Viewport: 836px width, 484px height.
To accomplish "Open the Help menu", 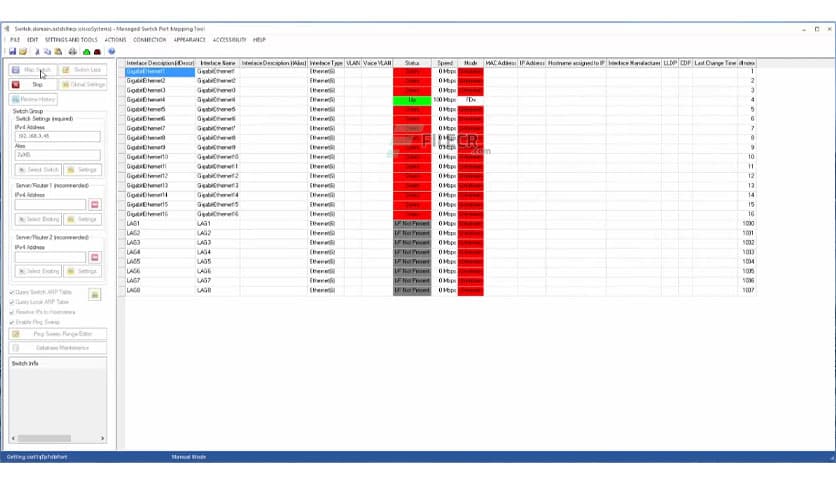I will point(259,40).
